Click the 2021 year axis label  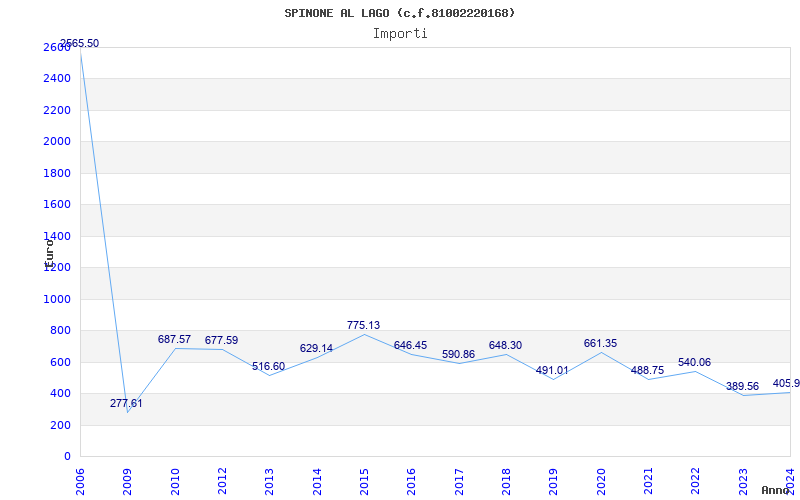648,481
